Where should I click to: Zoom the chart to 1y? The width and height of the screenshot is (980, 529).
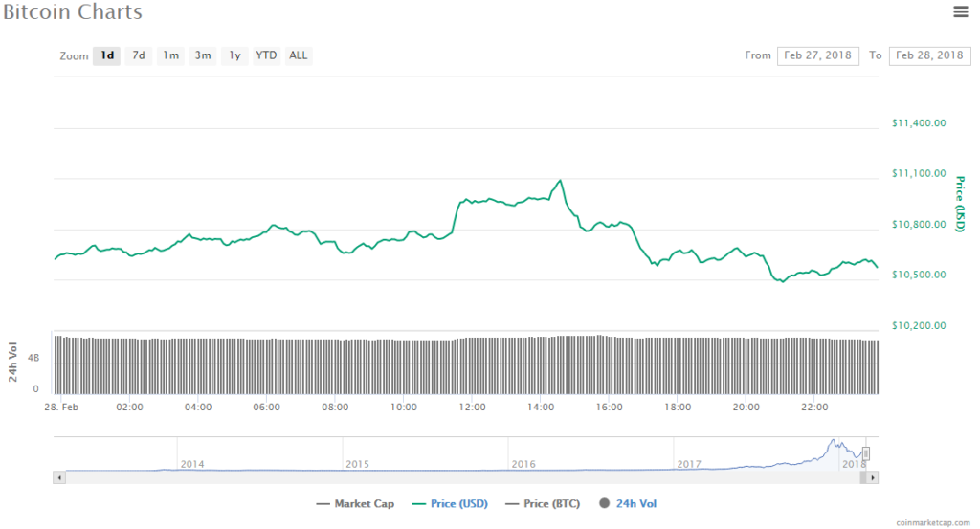coord(234,55)
